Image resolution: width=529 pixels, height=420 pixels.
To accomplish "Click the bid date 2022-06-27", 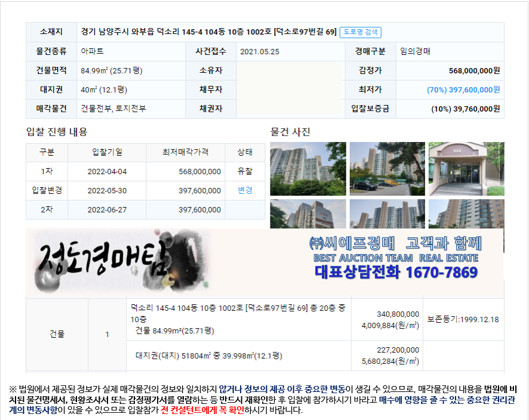I will pos(107,210).
